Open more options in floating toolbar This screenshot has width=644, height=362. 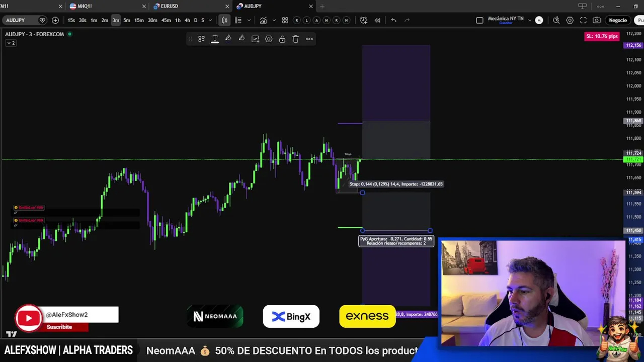click(309, 39)
